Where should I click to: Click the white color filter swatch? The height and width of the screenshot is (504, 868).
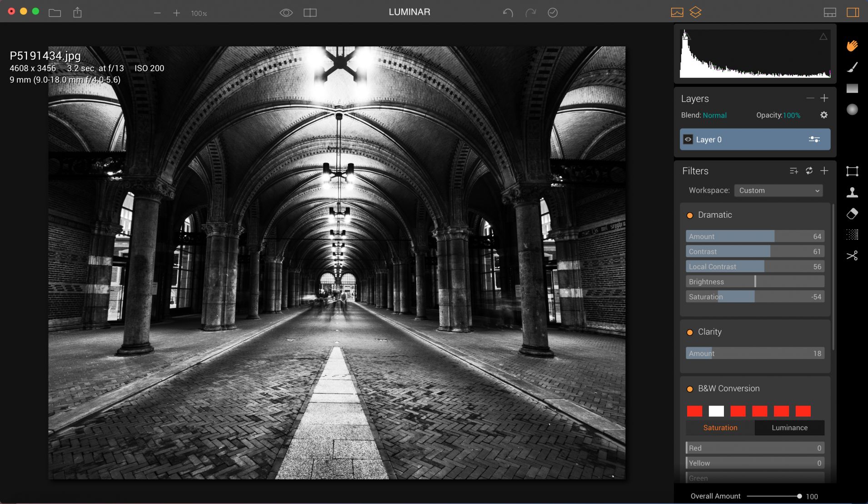[716, 411]
